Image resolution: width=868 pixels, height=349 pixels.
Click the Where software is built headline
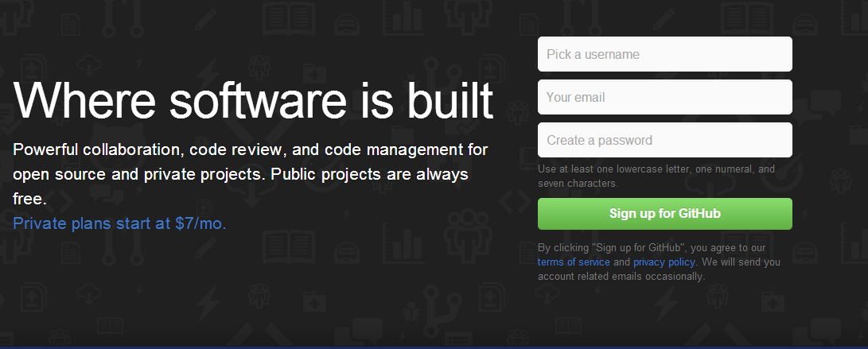[253, 100]
